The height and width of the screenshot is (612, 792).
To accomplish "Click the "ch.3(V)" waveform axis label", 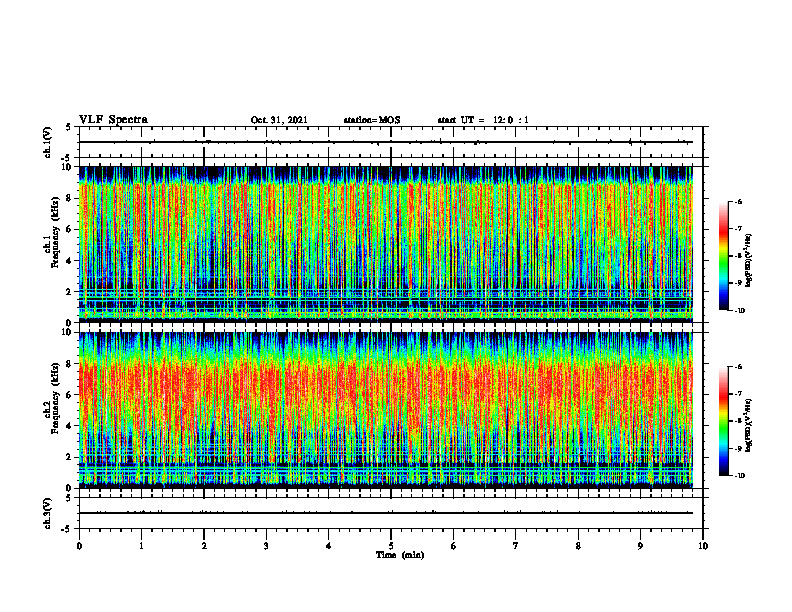I will (47, 513).
